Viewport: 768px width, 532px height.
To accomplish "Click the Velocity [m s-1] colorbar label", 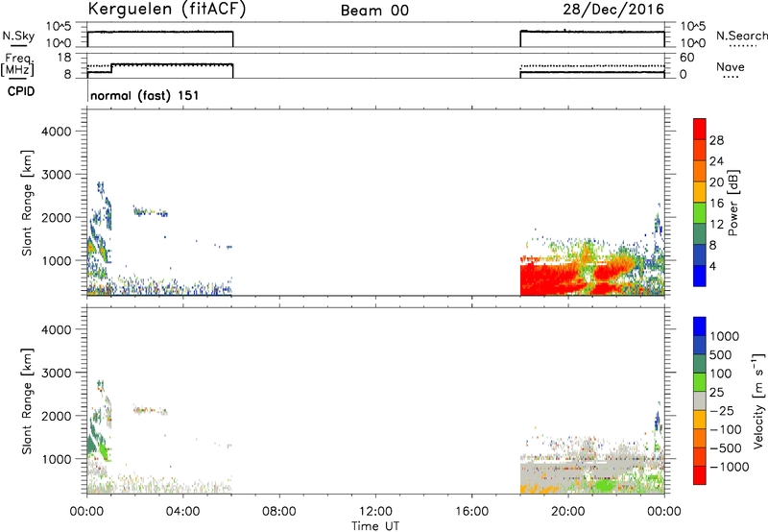I will pyautogui.click(x=758, y=400).
